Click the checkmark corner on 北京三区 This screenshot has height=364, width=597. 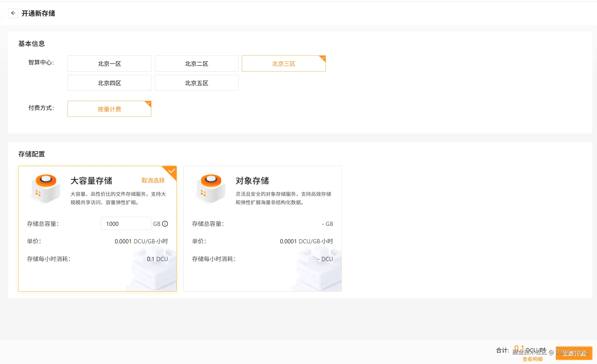[x=323, y=58]
